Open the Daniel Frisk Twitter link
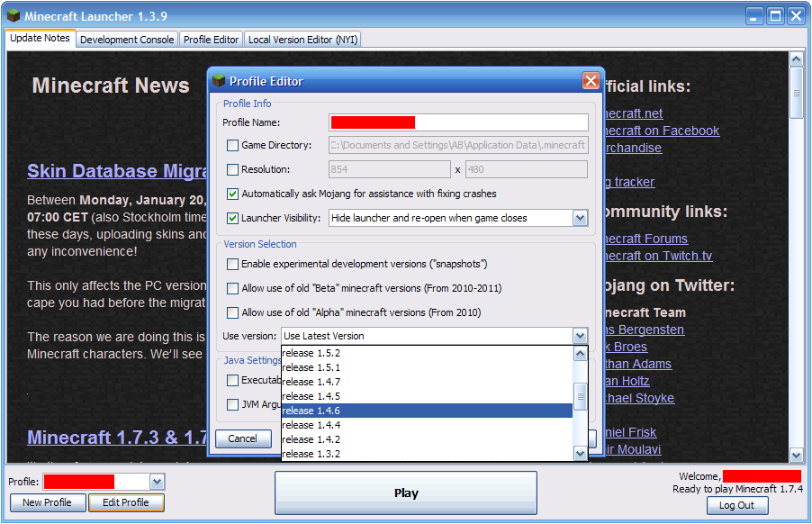This screenshot has width=812, height=524. click(630, 433)
